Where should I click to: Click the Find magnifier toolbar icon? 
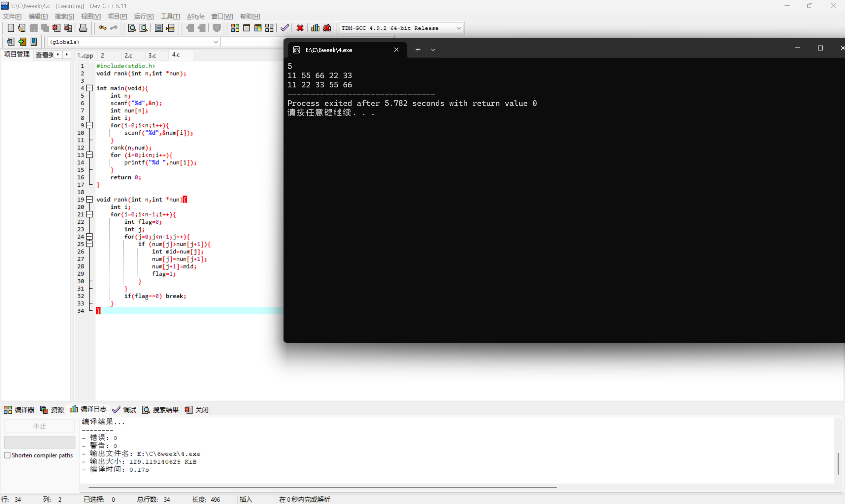131,28
